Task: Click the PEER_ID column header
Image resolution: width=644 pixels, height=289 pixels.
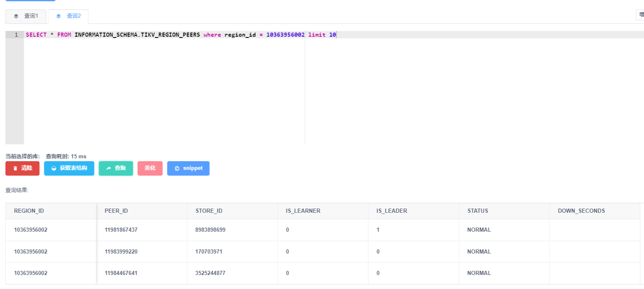Action: click(x=116, y=211)
